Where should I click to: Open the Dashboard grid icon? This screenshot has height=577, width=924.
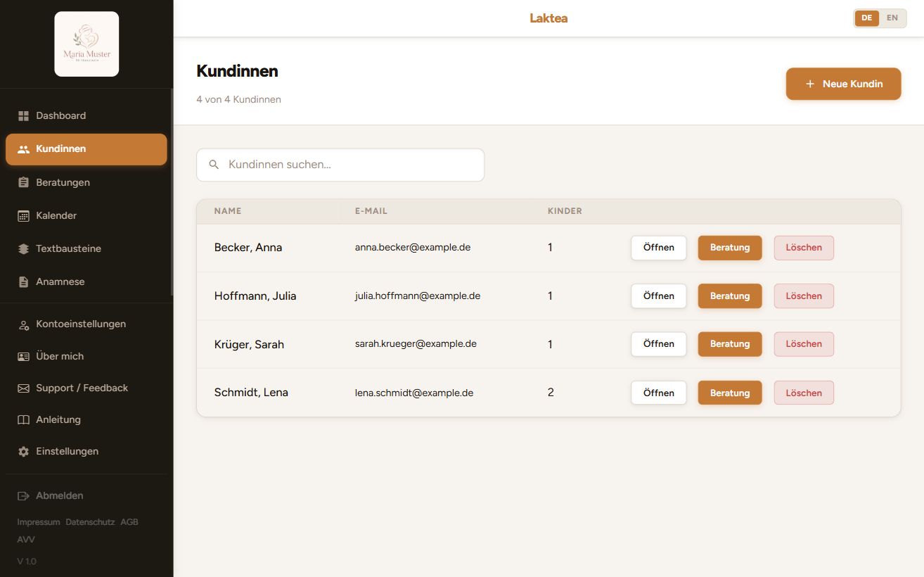(23, 115)
